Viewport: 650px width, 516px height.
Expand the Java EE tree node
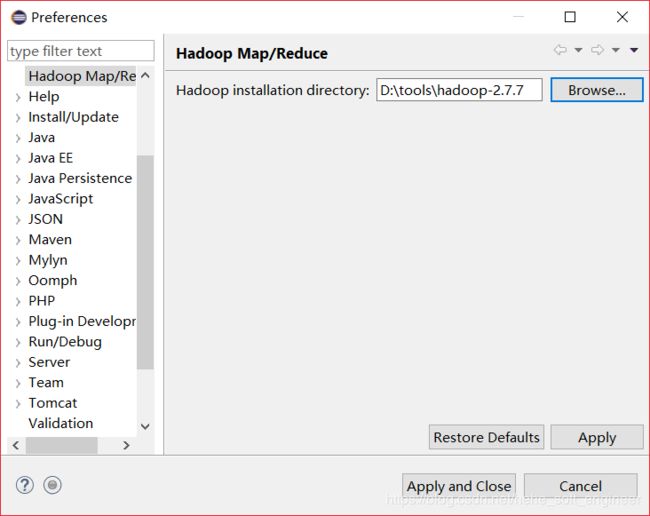pyautogui.click(x=18, y=159)
